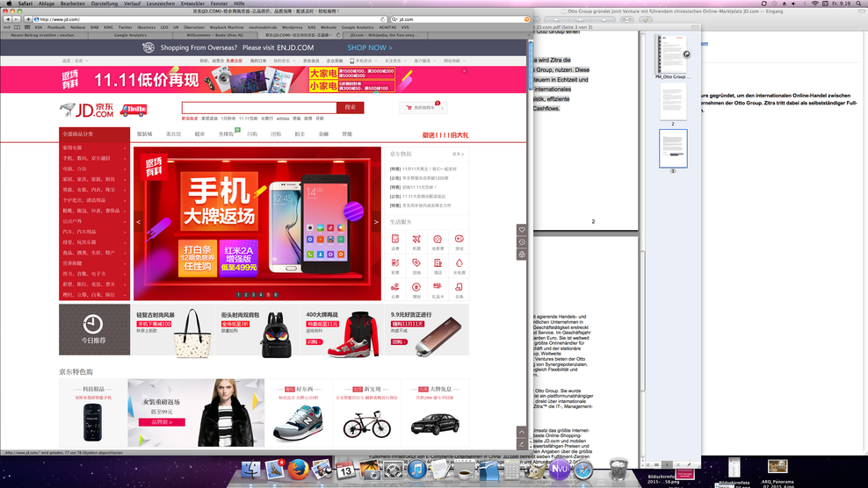Add a bookmark with the plus button
The width and height of the screenshot is (868, 488).
point(28,18)
